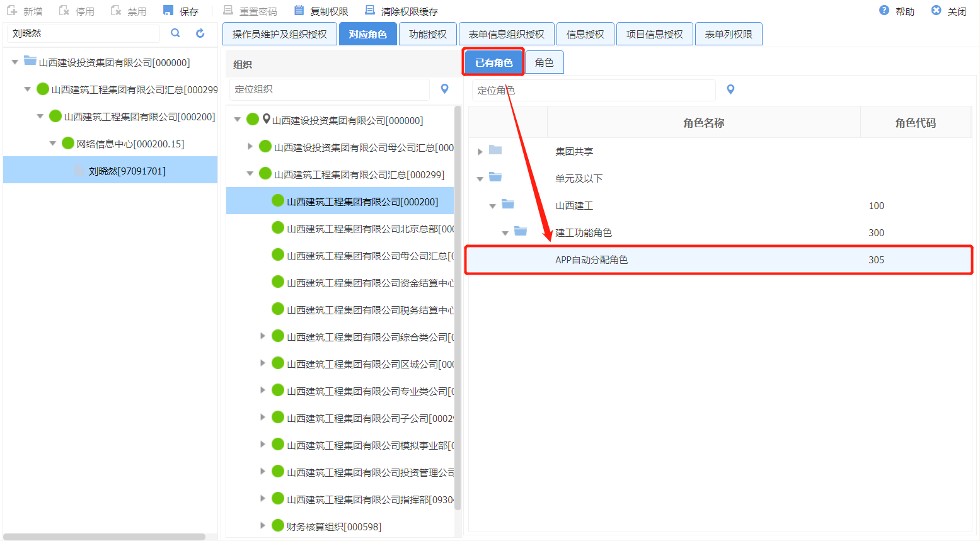980x541 pixels.
Task: Select the APP自动分配角色 row
Action: click(x=719, y=259)
